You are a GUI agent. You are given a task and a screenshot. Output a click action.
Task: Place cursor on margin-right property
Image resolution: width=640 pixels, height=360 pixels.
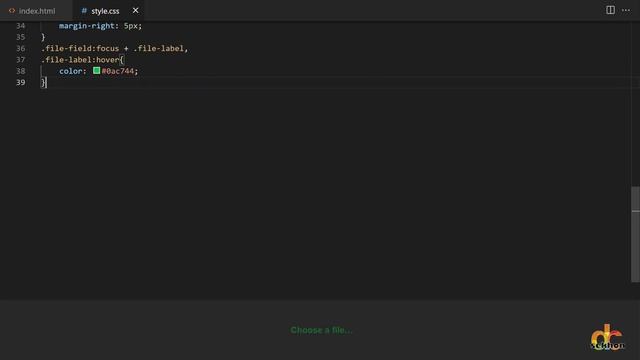click(x=87, y=26)
